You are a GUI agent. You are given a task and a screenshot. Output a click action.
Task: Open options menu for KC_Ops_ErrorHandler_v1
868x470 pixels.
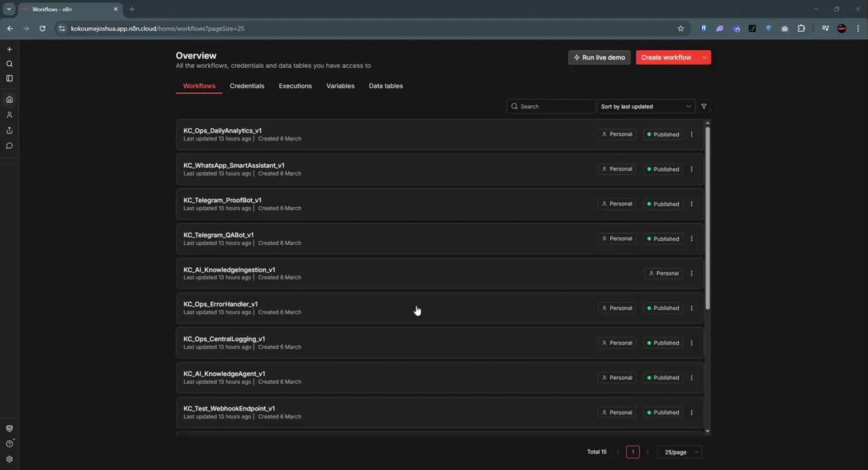(692, 308)
